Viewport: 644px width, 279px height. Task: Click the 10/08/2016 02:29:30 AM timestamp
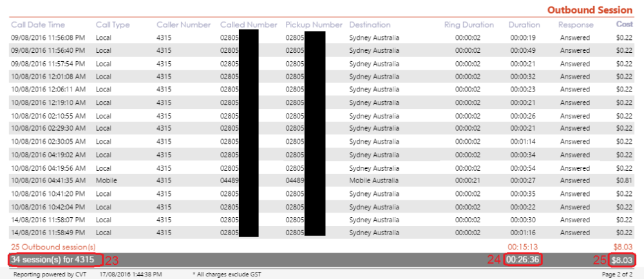pos(48,128)
